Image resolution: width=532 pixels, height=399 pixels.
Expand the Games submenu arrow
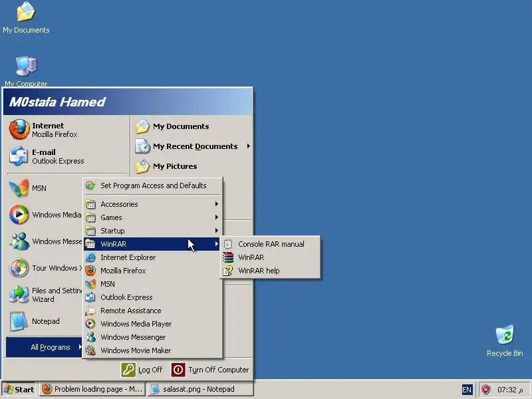click(217, 217)
